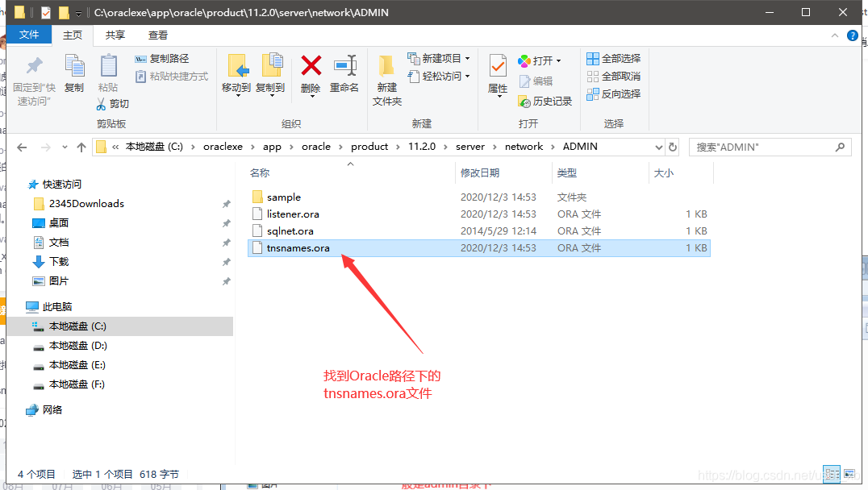Open 2345Downloads in sidebar

tap(86, 204)
